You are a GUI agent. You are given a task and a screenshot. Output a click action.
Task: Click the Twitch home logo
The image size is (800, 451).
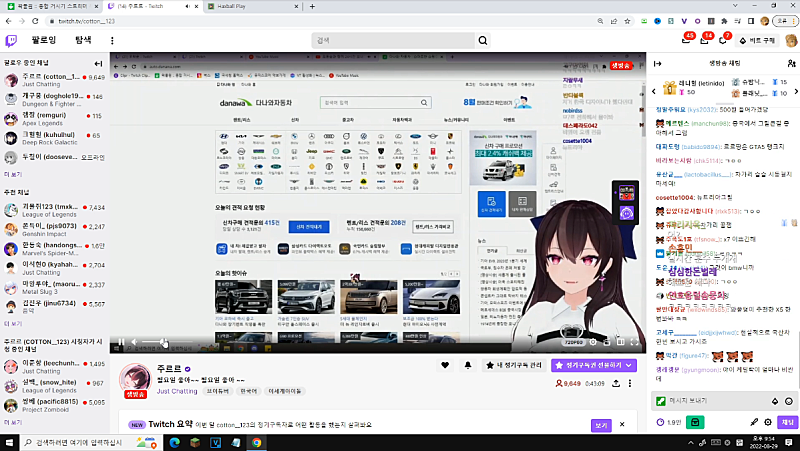pos(12,40)
